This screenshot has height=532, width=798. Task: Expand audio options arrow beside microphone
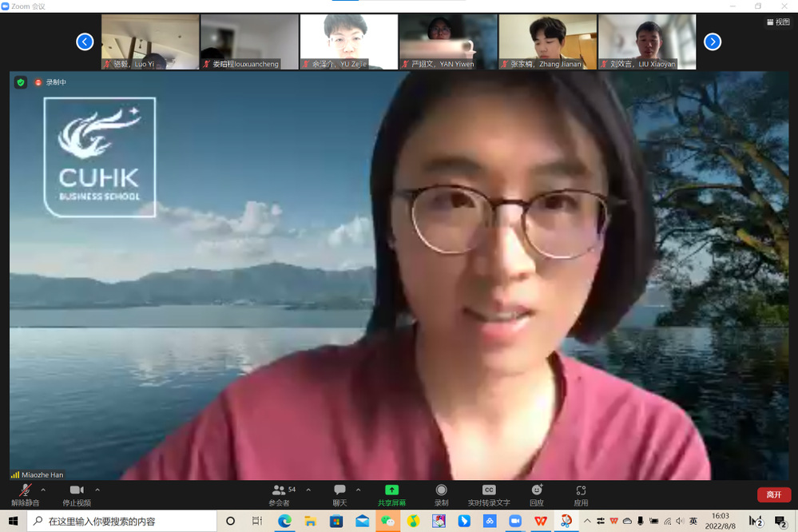[43, 490]
